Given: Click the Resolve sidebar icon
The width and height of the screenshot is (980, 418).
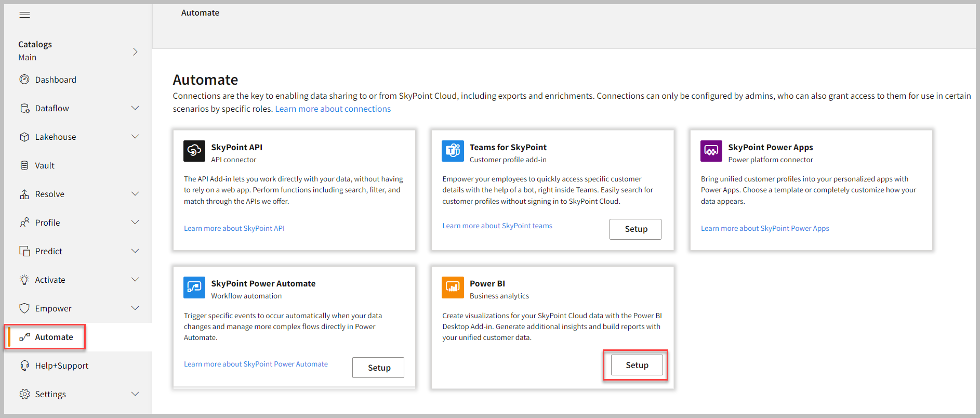Looking at the screenshot, I should 24,194.
